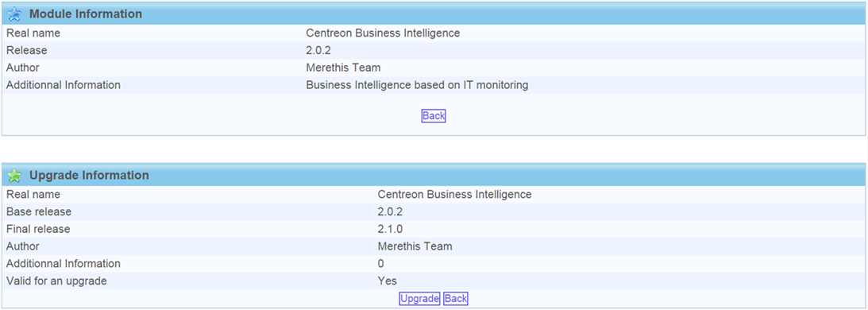868x310 pixels.
Task: Click Merethis Team author in Upgrade Information
Action: (x=415, y=246)
